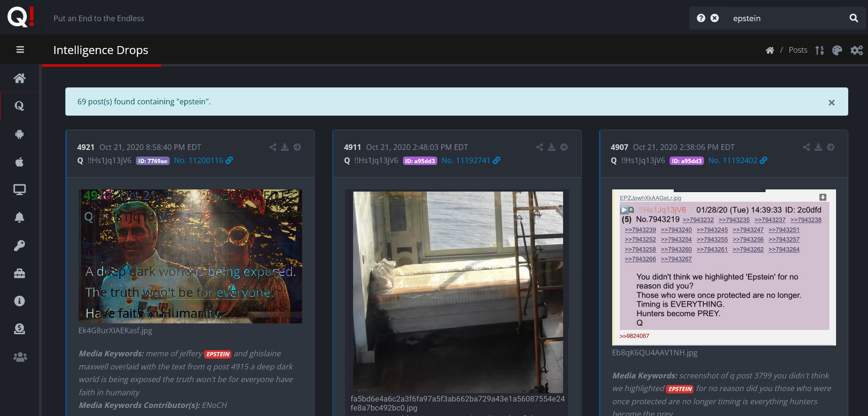
Task: Open the settings gears icon
Action: point(857,50)
